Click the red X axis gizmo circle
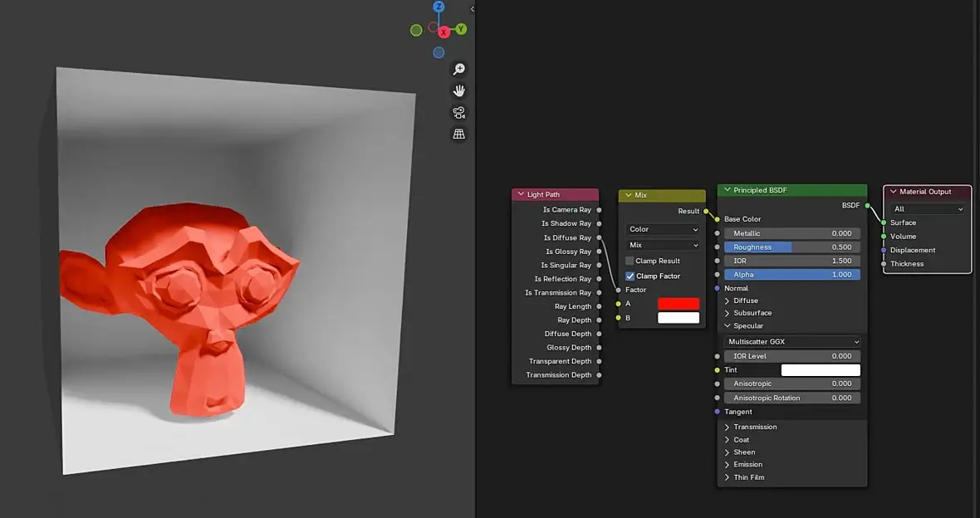Screen dimensions: 980x518 click(443, 32)
